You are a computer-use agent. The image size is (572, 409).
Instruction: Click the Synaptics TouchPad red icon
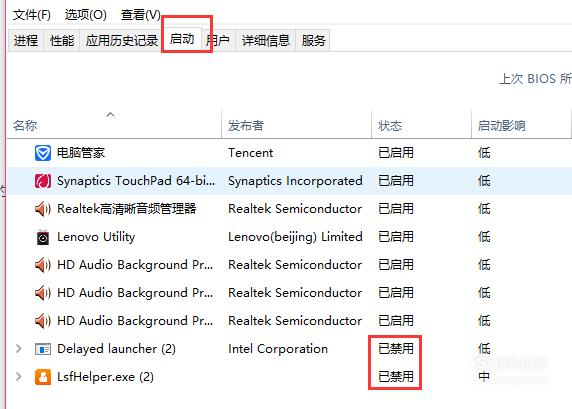click(43, 181)
